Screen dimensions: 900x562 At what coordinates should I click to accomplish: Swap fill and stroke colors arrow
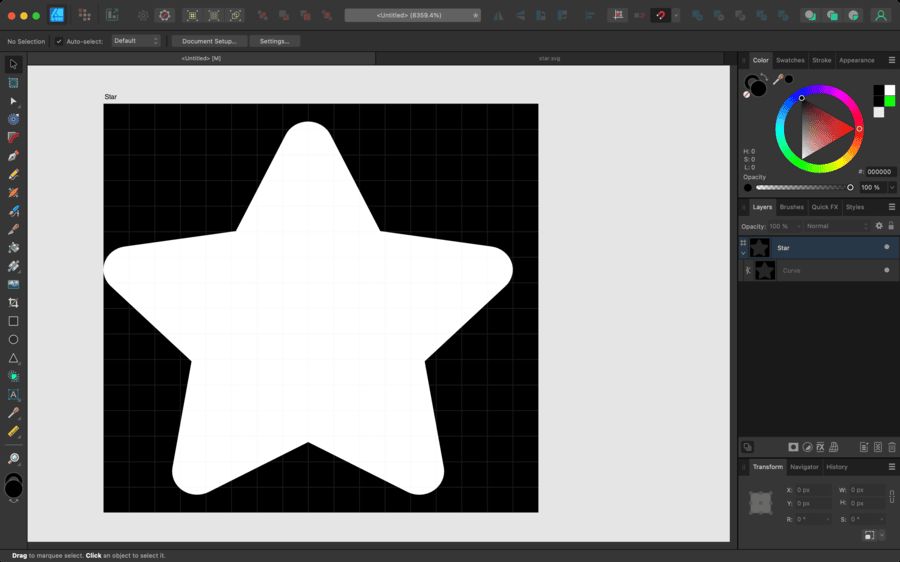click(763, 77)
